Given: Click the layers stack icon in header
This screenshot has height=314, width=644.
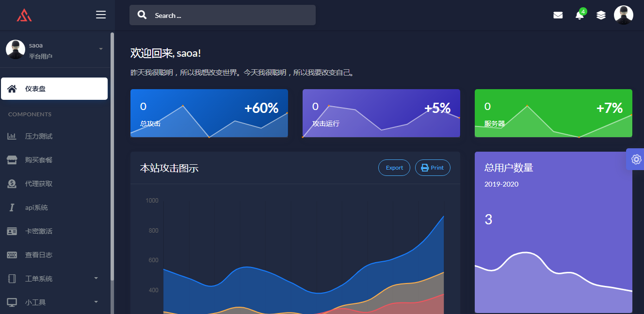Looking at the screenshot, I should 601,15.
